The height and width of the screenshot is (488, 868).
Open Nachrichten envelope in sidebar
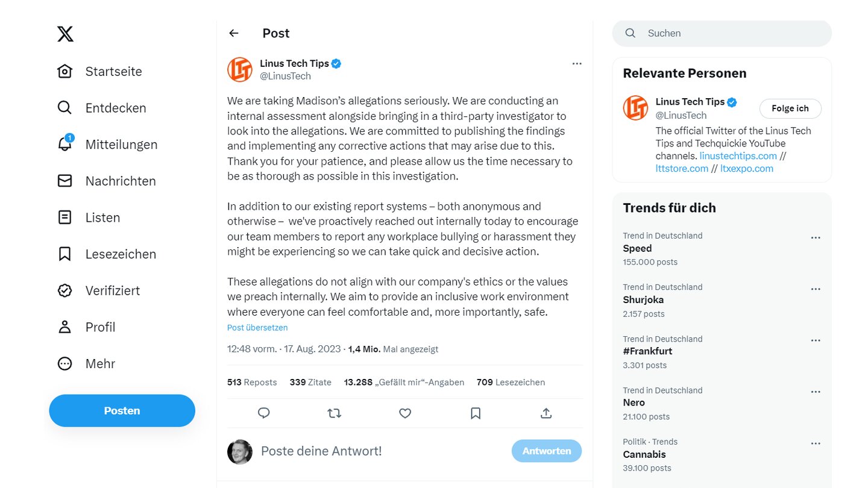point(64,181)
